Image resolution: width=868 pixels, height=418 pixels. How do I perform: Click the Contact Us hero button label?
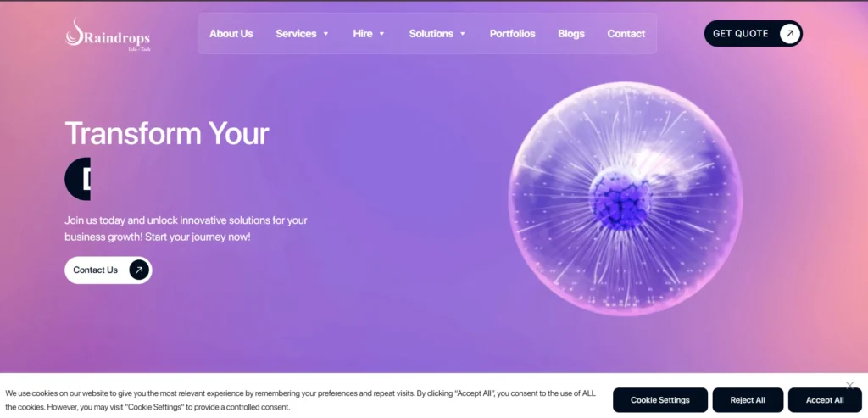pyautogui.click(x=95, y=270)
